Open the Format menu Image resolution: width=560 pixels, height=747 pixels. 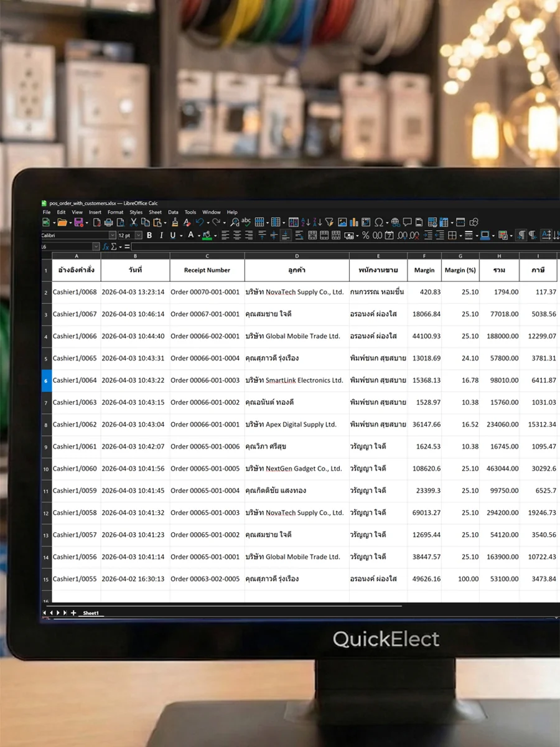(x=115, y=212)
